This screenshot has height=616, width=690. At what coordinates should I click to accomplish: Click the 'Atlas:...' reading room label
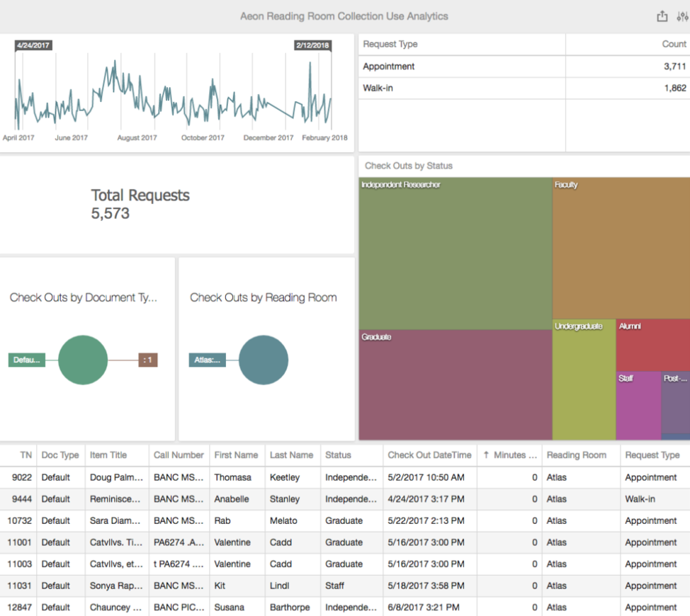point(207,360)
